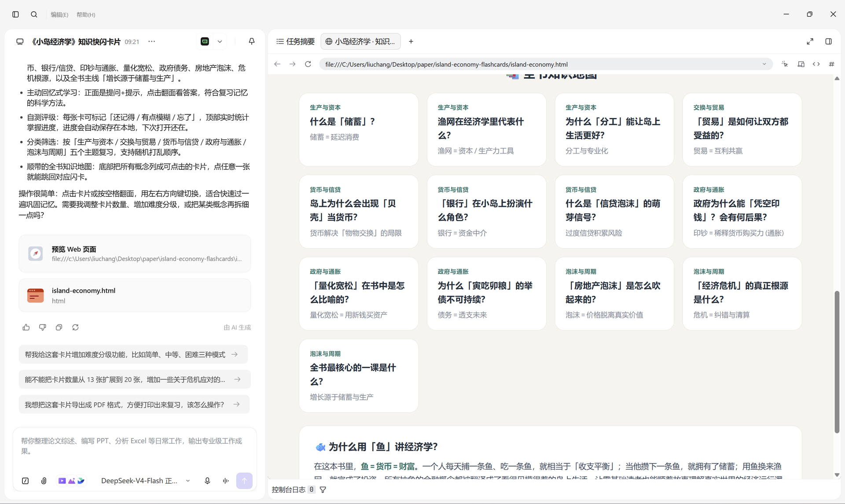Open card 什么是「信贷泡沫」的萌芽信号？
This screenshot has width=845, height=504.
(614, 212)
